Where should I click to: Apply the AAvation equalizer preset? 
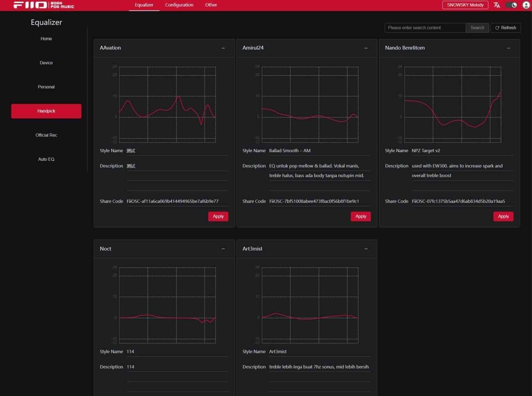click(x=218, y=216)
